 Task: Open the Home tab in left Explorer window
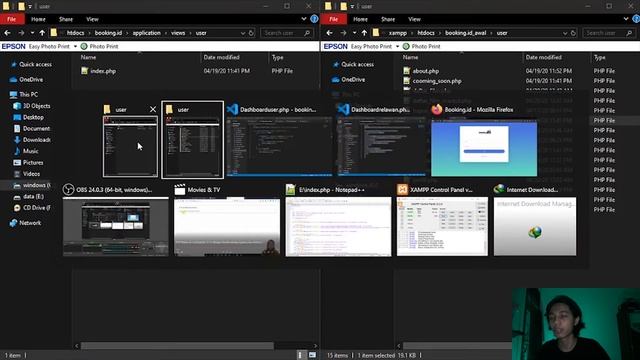38,19
